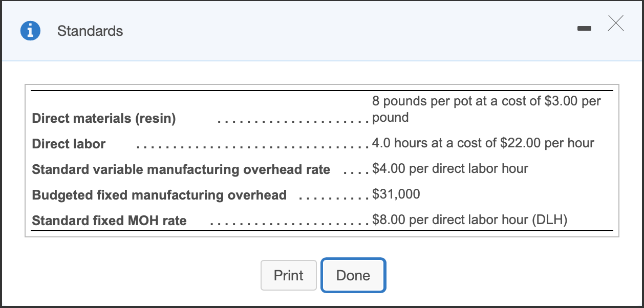Click the 4.0 hours at $22.00 value
644x308 pixels.
click(483, 143)
